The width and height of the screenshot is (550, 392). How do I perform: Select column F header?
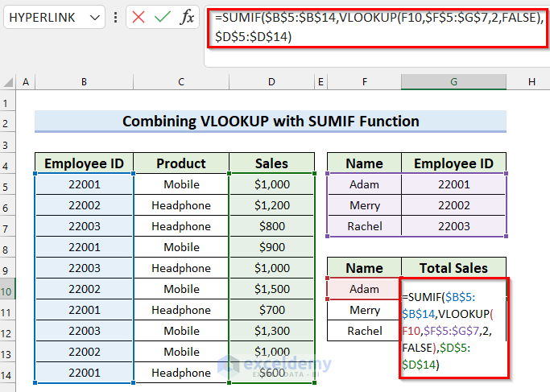point(365,82)
